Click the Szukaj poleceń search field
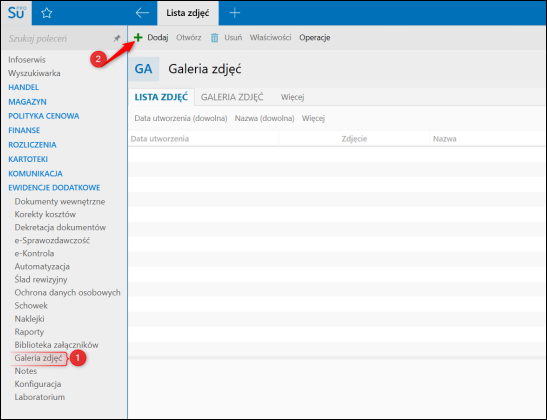 pyautogui.click(x=58, y=38)
